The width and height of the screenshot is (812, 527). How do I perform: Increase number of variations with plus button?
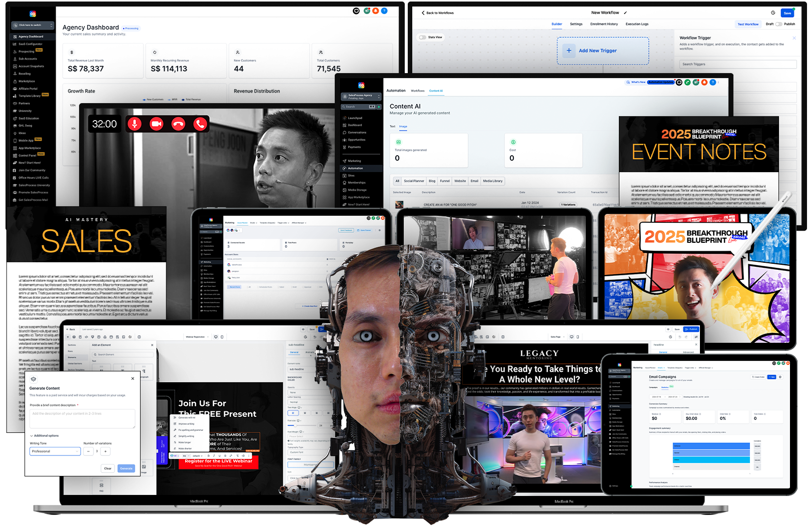tap(106, 451)
